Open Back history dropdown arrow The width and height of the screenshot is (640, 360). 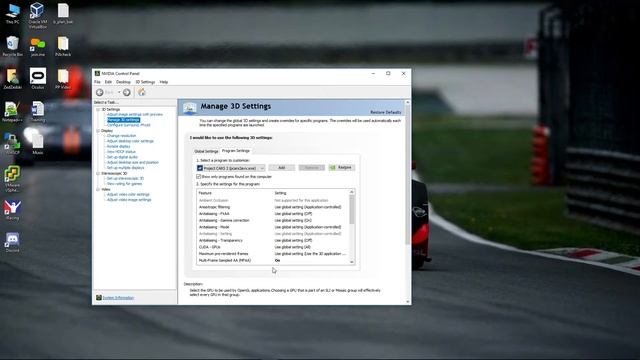(119, 92)
